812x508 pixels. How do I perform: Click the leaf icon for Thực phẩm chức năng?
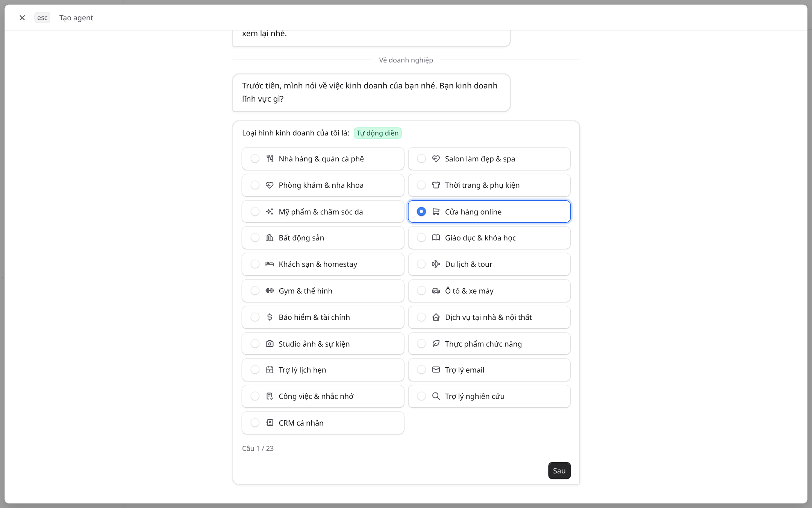pos(436,344)
